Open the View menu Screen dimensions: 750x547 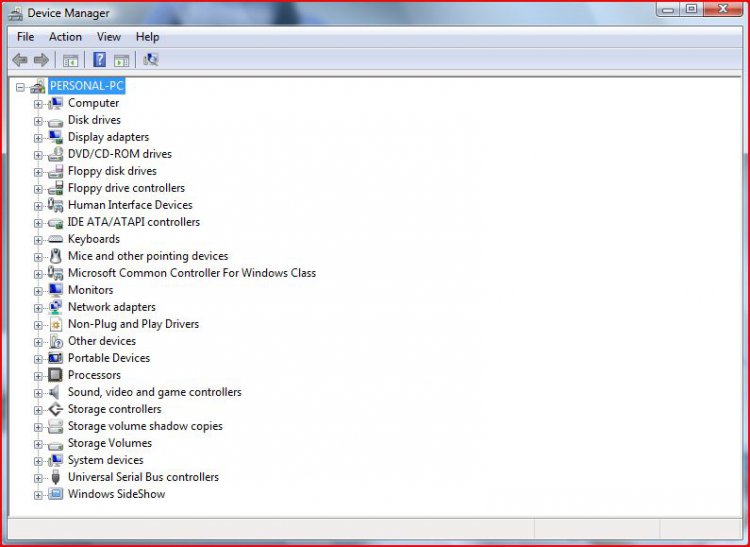click(109, 37)
